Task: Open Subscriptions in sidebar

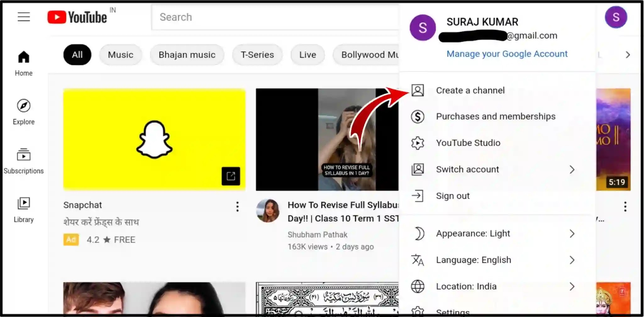Action: point(24,161)
